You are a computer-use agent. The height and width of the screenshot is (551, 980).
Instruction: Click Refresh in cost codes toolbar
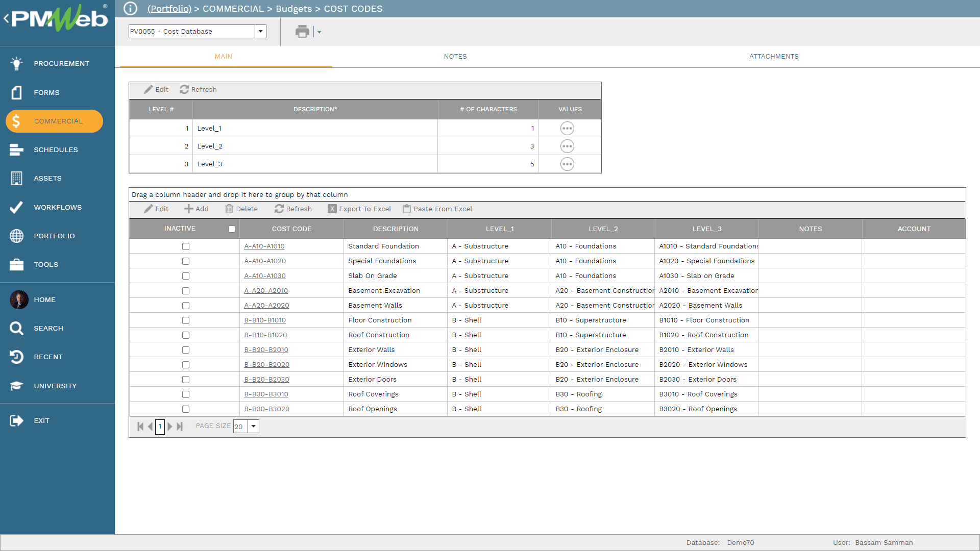pos(293,209)
